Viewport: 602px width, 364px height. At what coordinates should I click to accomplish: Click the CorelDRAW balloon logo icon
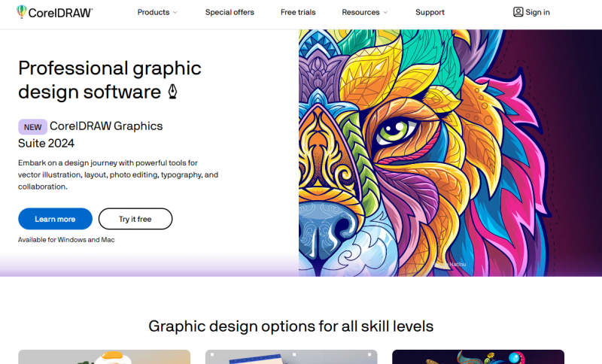(x=22, y=11)
